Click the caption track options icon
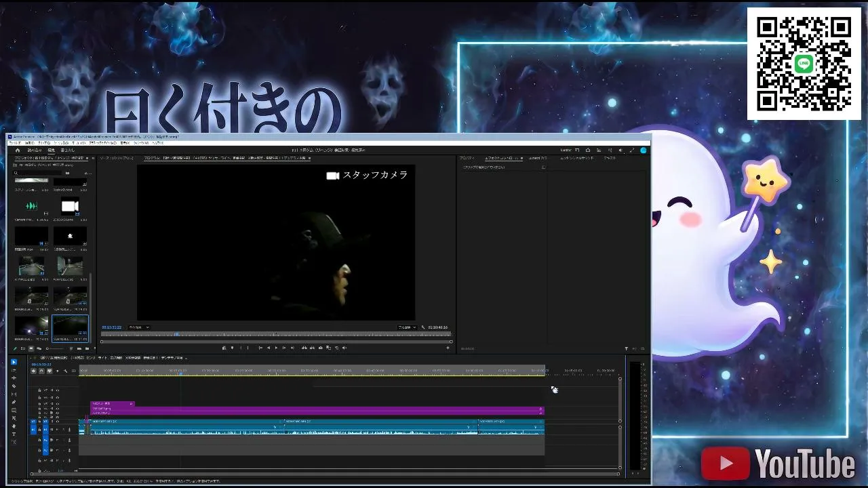This screenshot has height=488, width=868. click(x=74, y=371)
